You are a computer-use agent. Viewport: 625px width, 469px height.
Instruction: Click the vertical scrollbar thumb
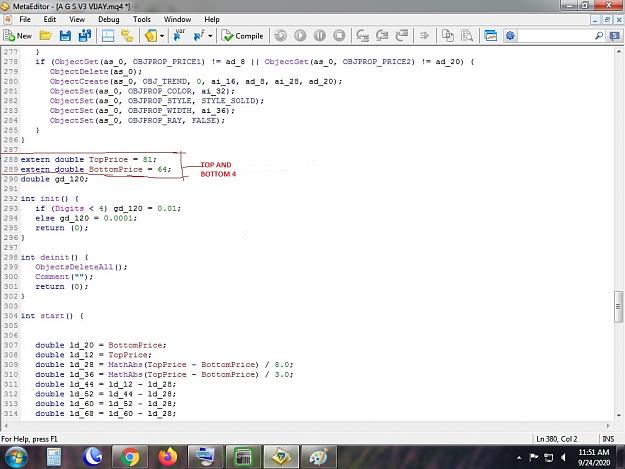click(x=618, y=306)
